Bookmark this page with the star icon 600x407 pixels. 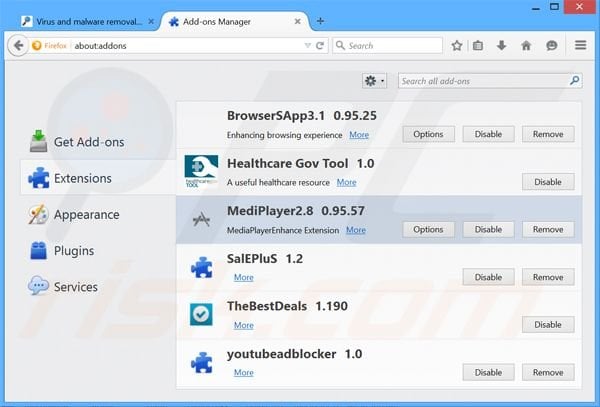click(457, 46)
